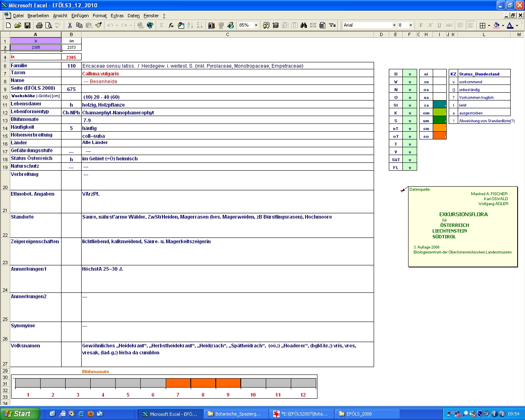
Task: Open the font size dropdown
Action: pyautogui.click(x=411, y=25)
